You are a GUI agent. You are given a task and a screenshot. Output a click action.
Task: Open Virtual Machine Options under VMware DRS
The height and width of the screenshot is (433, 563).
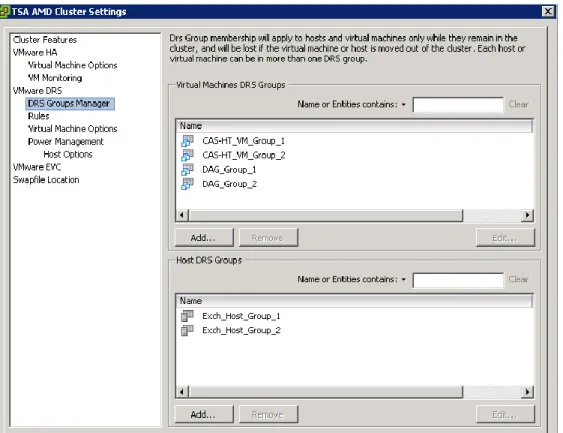click(73, 129)
